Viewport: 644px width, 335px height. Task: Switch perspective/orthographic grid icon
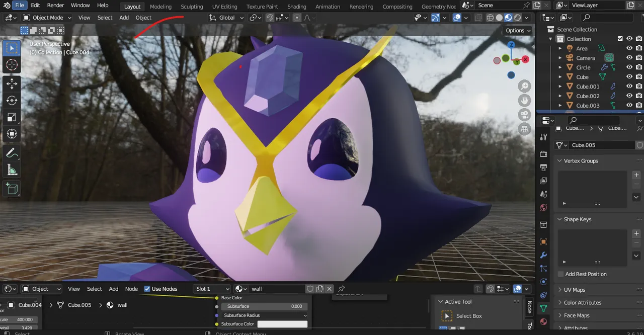[525, 129]
